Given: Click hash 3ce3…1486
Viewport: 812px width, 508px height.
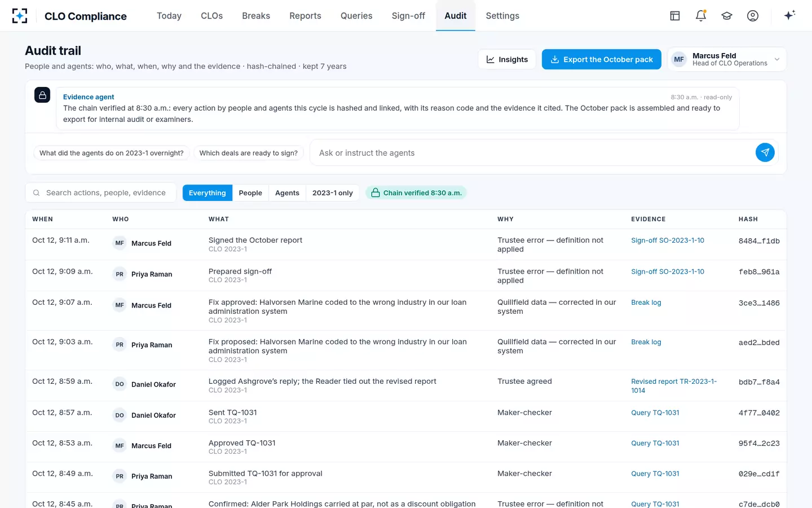Looking at the screenshot, I should point(759,303).
